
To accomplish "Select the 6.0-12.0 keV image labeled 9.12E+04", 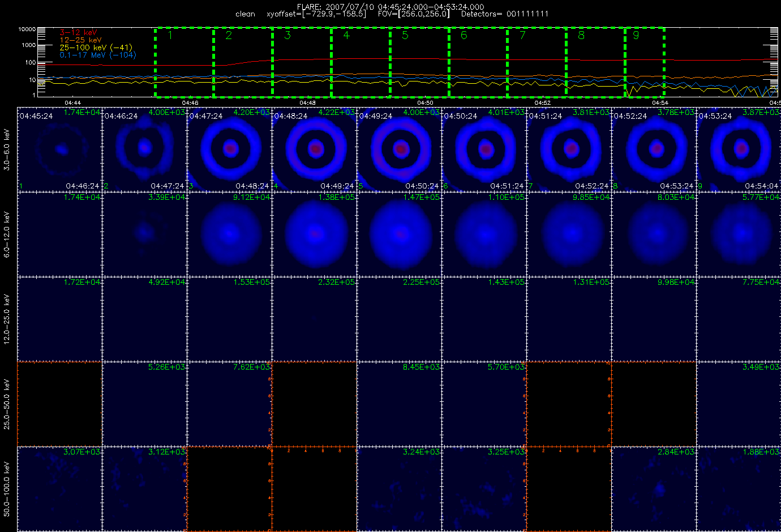I will [x=230, y=234].
